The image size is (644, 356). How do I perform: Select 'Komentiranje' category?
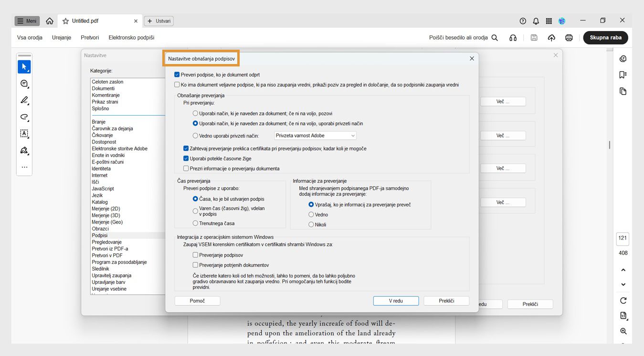[x=106, y=95]
